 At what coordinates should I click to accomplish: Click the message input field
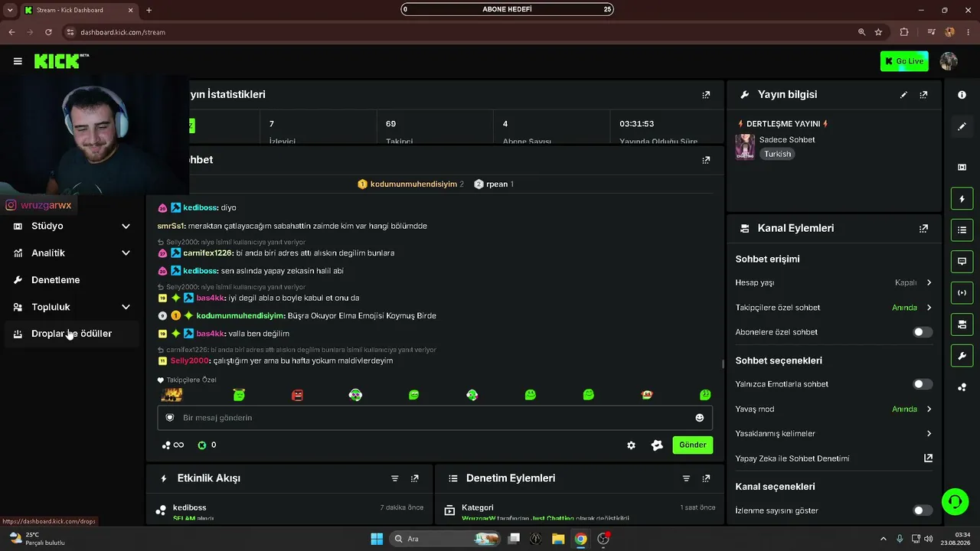[x=435, y=418]
